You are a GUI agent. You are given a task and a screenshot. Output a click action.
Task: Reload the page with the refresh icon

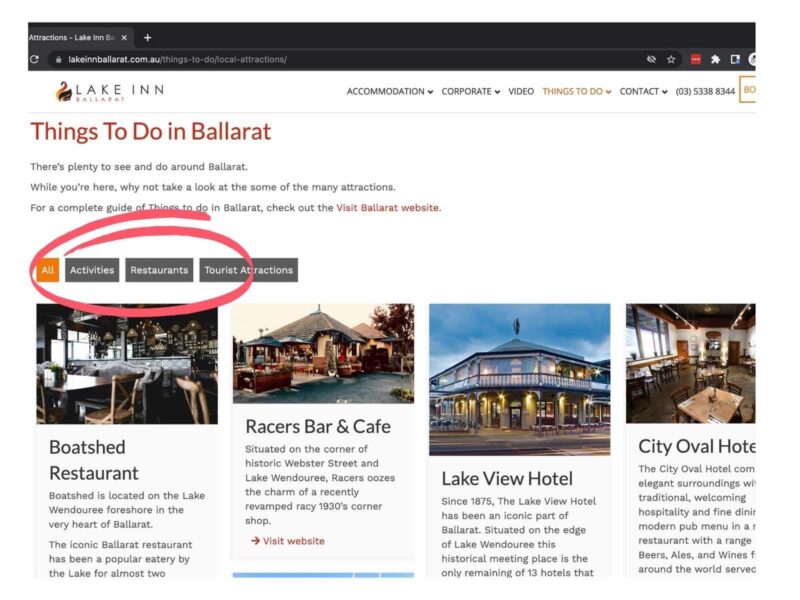coord(34,59)
